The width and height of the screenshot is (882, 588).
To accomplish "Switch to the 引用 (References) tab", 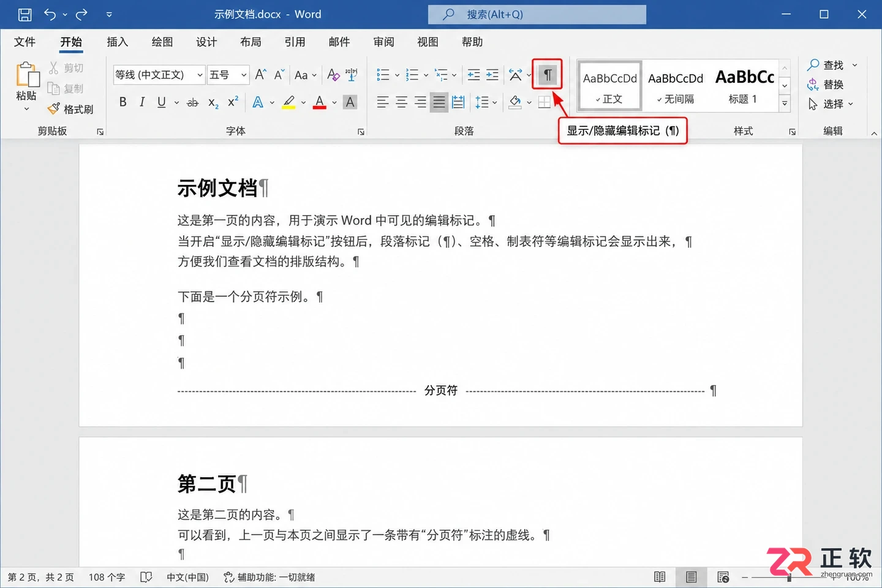I will [x=295, y=42].
